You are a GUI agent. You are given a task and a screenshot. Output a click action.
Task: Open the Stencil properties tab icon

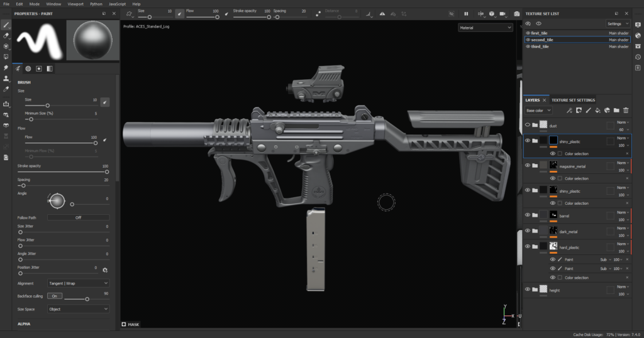pos(38,68)
